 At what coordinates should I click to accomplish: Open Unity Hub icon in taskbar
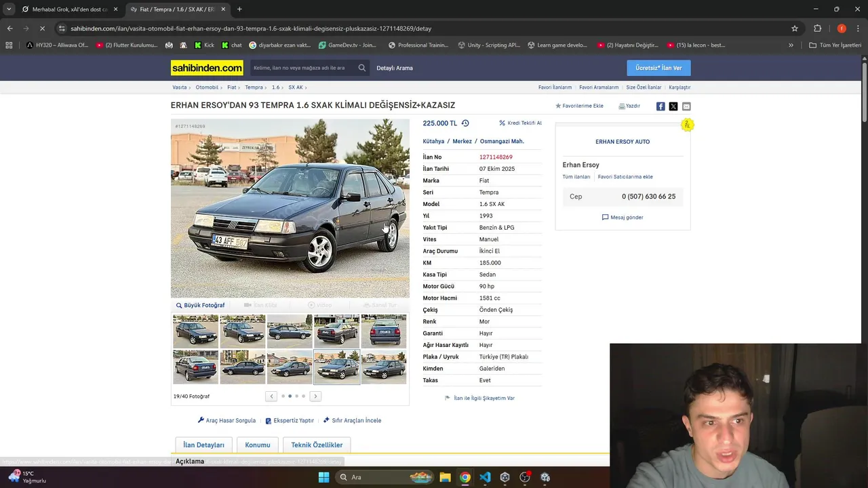tap(505, 477)
